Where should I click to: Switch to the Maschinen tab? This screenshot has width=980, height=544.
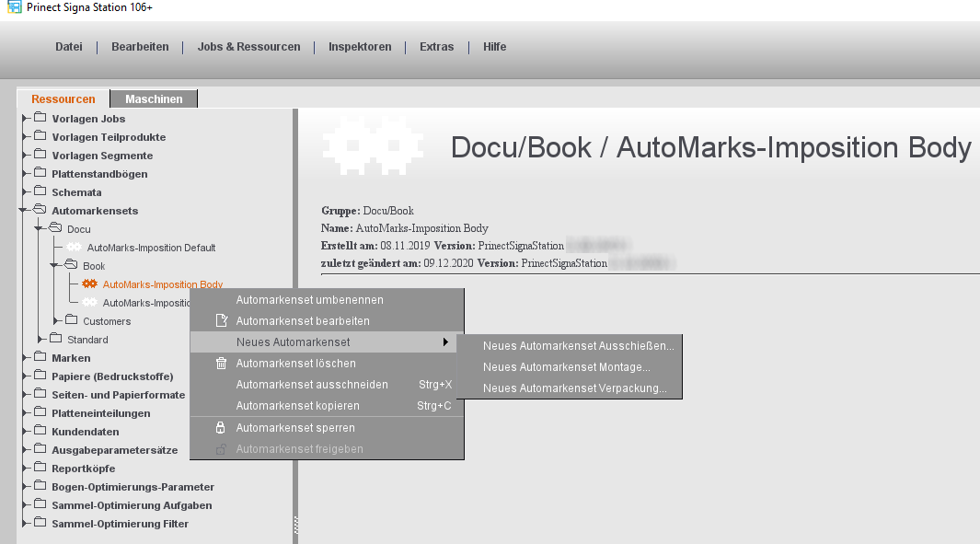154,98
